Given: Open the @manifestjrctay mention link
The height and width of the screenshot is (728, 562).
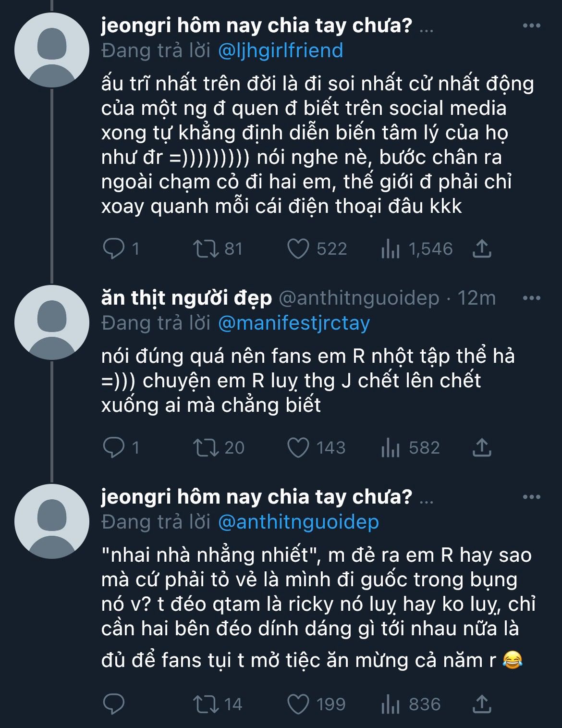Looking at the screenshot, I should [294, 323].
